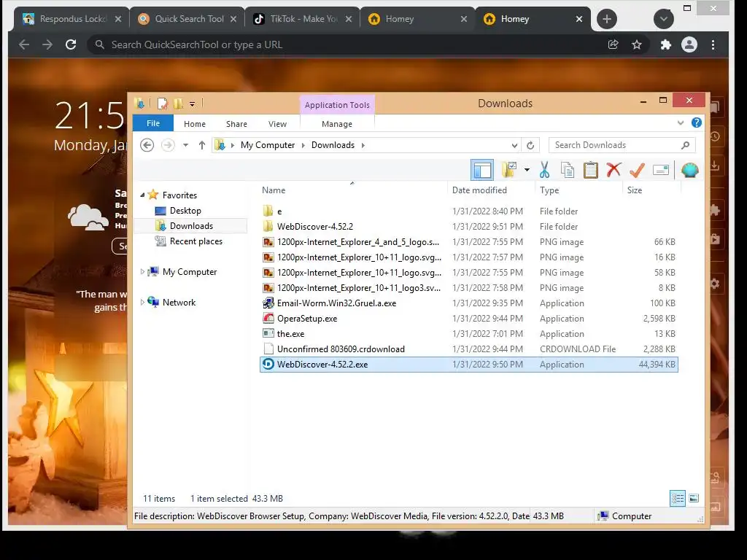This screenshot has height=560, width=747.
Task: Refresh the Downloads folder listing
Action: point(530,145)
